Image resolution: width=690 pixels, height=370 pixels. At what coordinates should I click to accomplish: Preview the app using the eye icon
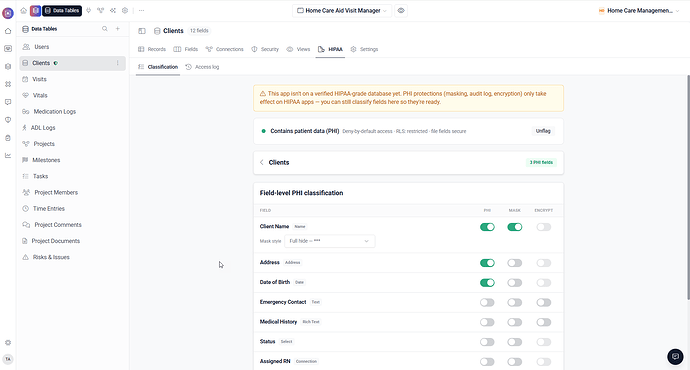pyautogui.click(x=401, y=11)
